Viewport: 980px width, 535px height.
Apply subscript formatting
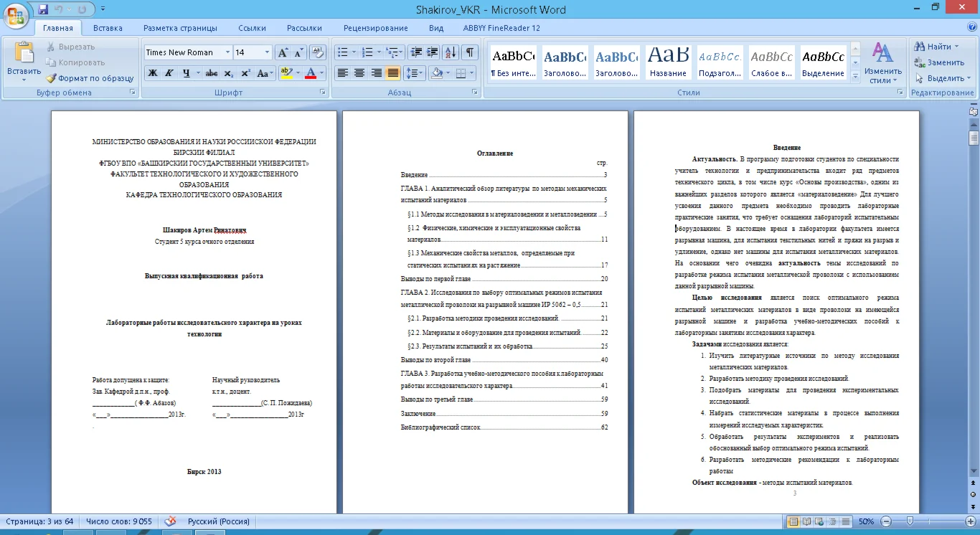(x=229, y=73)
